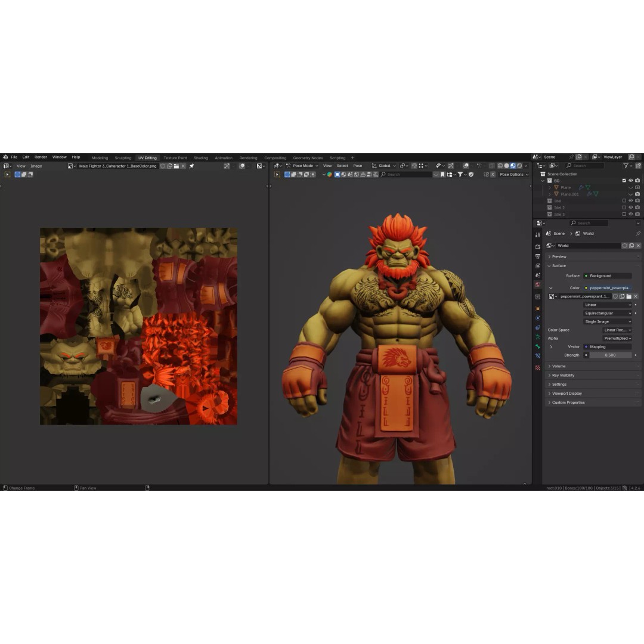Switch viewport to rendered shading
The image size is (644, 644).
coord(519,166)
